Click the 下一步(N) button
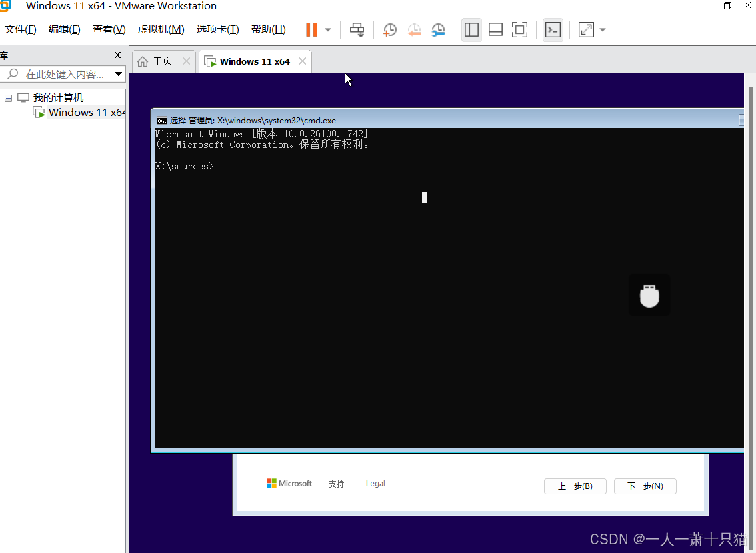The height and width of the screenshot is (553, 756). coord(645,486)
